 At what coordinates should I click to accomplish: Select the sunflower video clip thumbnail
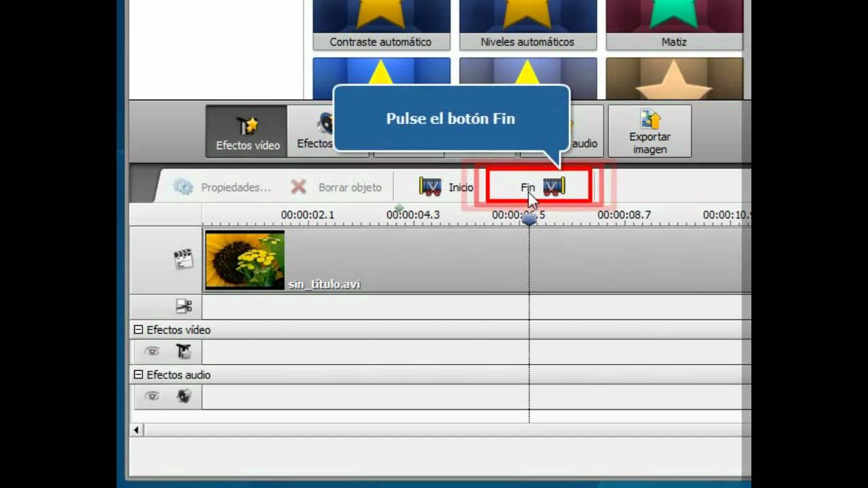click(245, 260)
